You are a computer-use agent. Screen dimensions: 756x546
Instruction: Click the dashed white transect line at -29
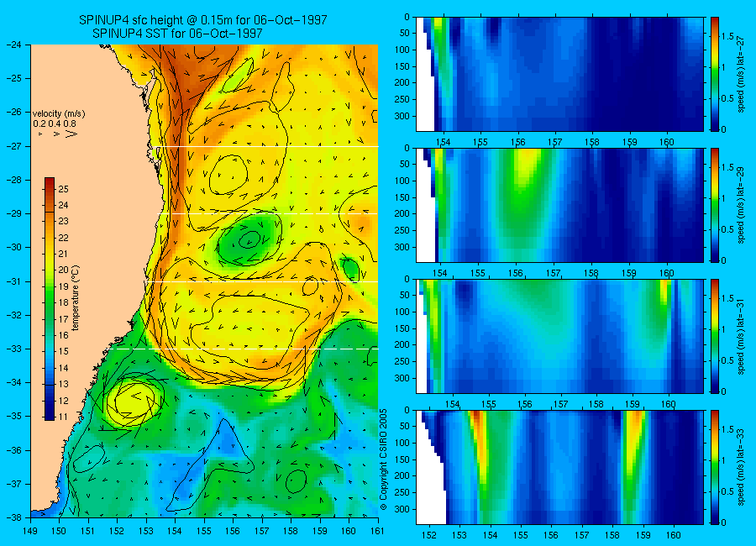[268, 213]
